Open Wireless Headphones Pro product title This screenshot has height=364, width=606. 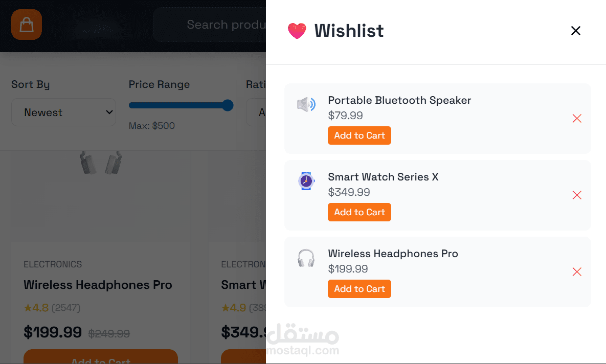(98, 285)
